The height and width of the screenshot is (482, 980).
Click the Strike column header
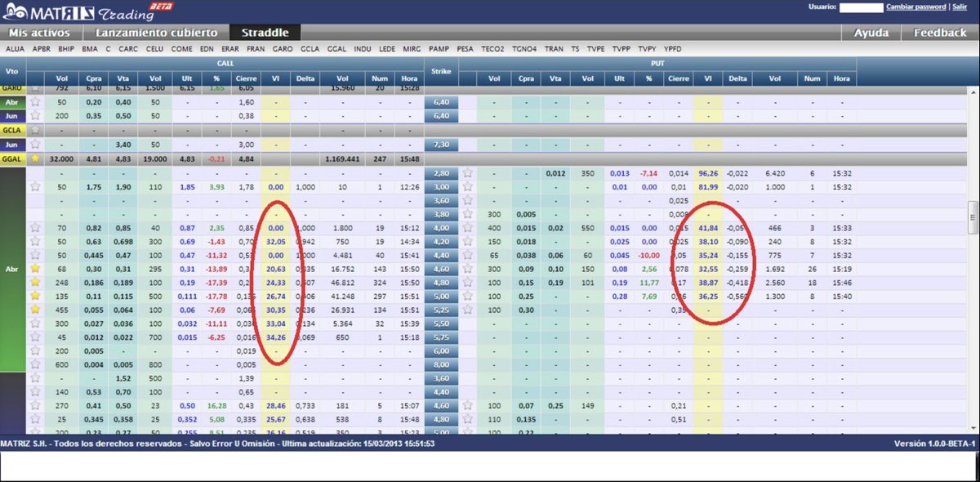click(x=441, y=71)
